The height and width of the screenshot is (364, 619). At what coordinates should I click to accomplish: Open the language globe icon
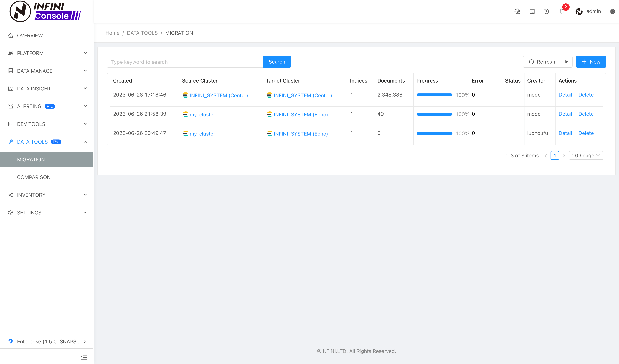pyautogui.click(x=612, y=11)
